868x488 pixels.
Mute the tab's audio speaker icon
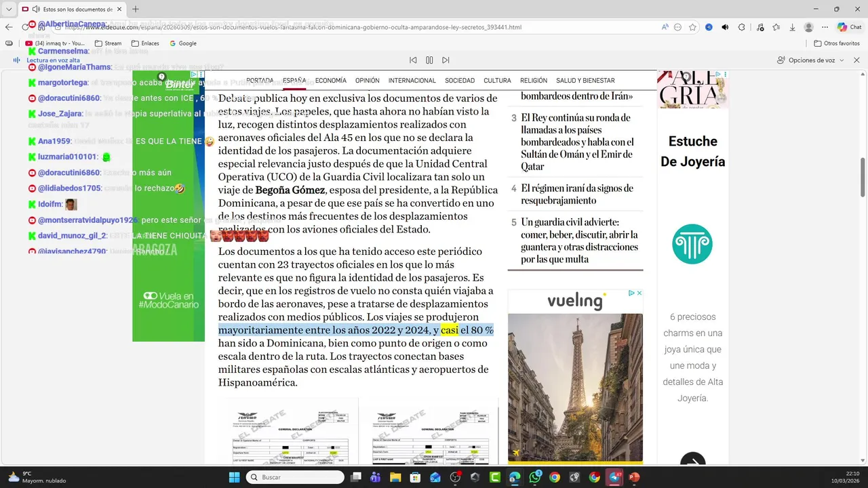point(35,9)
